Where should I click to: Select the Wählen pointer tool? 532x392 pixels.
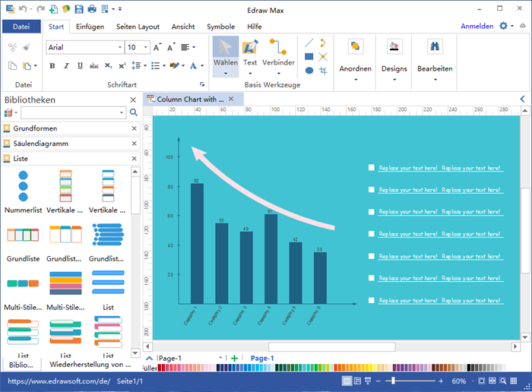(225, 51)
